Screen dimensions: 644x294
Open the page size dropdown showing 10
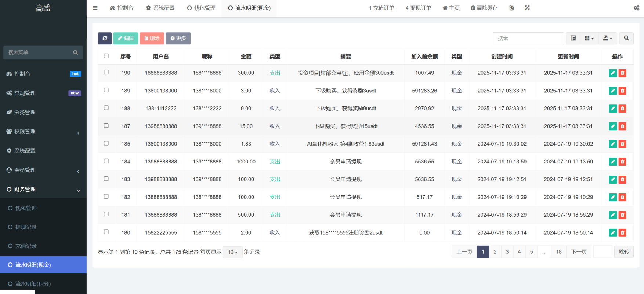click(x=232, y=252)
